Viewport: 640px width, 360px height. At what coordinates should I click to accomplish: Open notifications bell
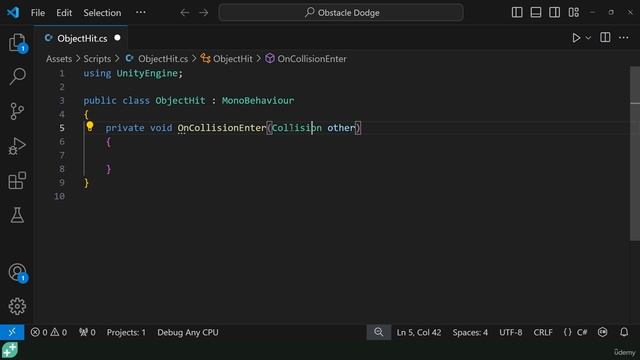point(624,332)
